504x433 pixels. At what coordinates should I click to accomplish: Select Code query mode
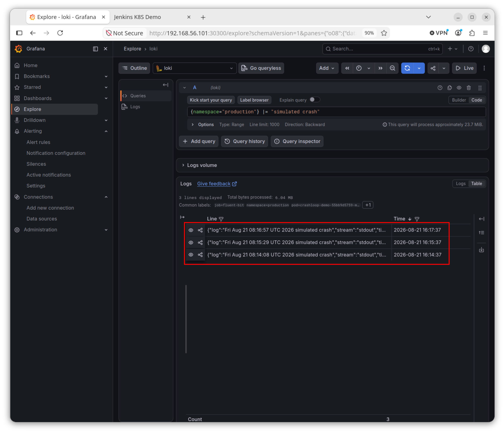tap(477, 100)
